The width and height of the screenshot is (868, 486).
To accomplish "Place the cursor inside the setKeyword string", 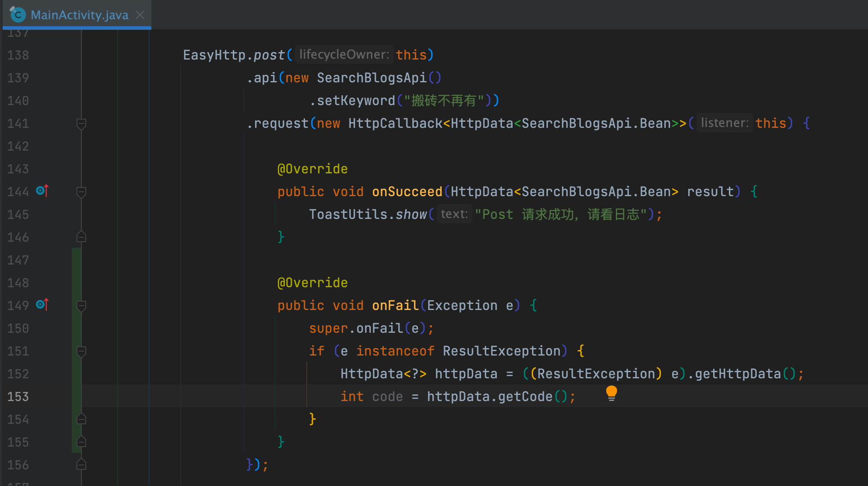I will pos(446,100).
